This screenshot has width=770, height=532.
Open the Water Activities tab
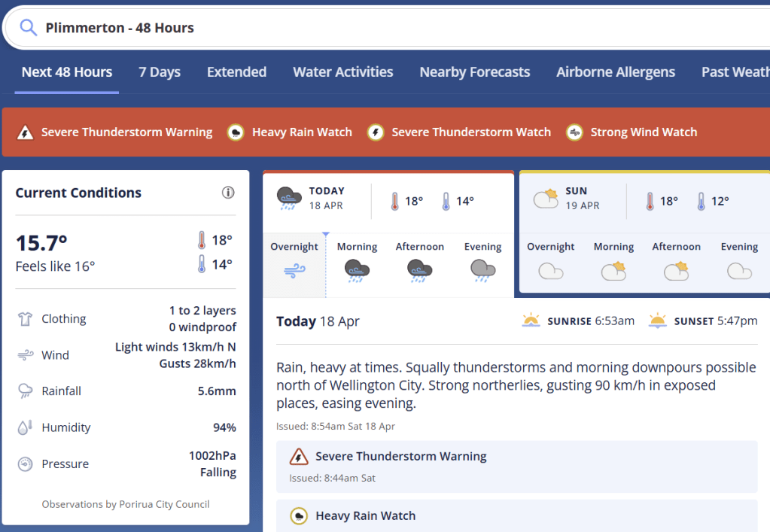(x=342, y=72)
